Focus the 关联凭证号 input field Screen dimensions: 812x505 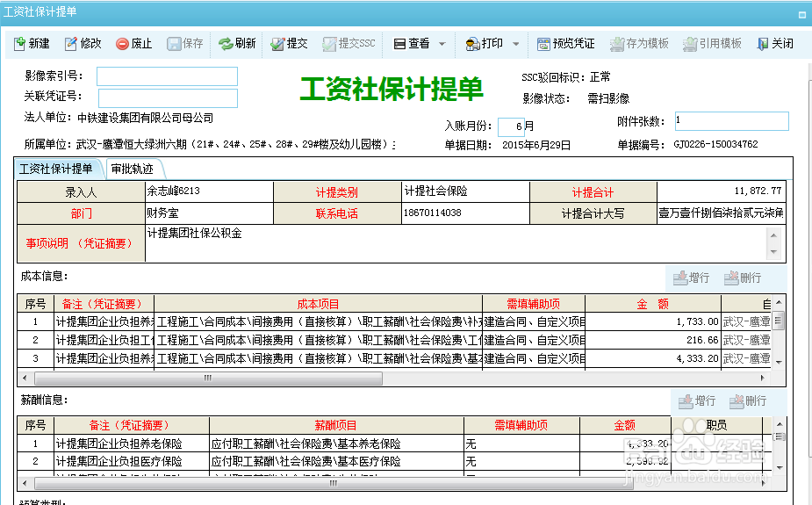(x=168, y=97)
